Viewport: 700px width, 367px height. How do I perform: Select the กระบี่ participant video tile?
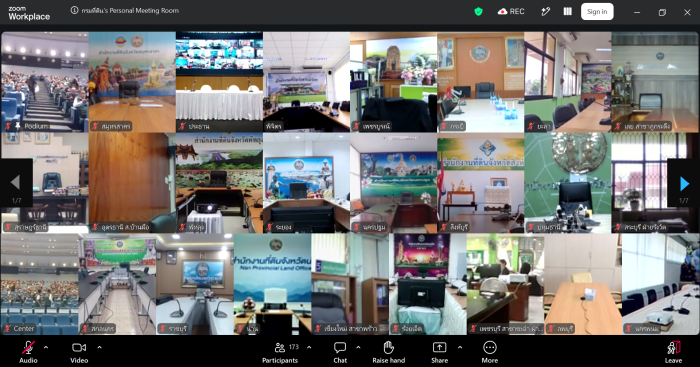481,82
